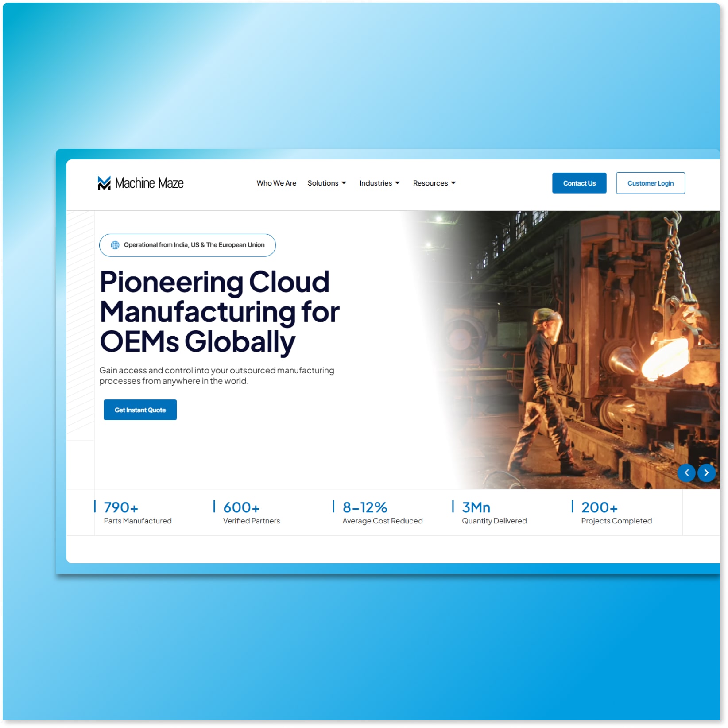Viewport: 728px width, 728px height.
Task: Expand the Solutions dropdown arrow
Action: coord(344,183)
